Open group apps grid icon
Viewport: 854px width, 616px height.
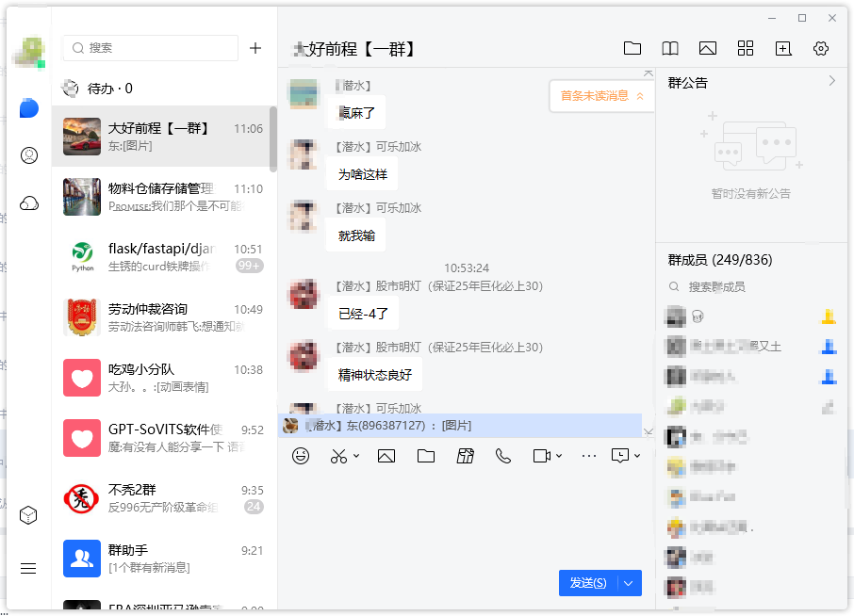746,49
